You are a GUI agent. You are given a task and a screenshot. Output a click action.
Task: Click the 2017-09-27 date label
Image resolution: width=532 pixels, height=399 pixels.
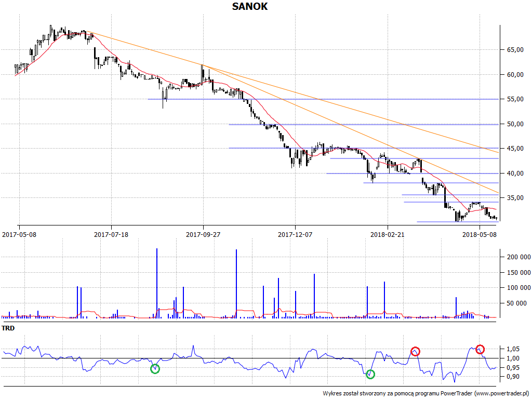(203, 234)
